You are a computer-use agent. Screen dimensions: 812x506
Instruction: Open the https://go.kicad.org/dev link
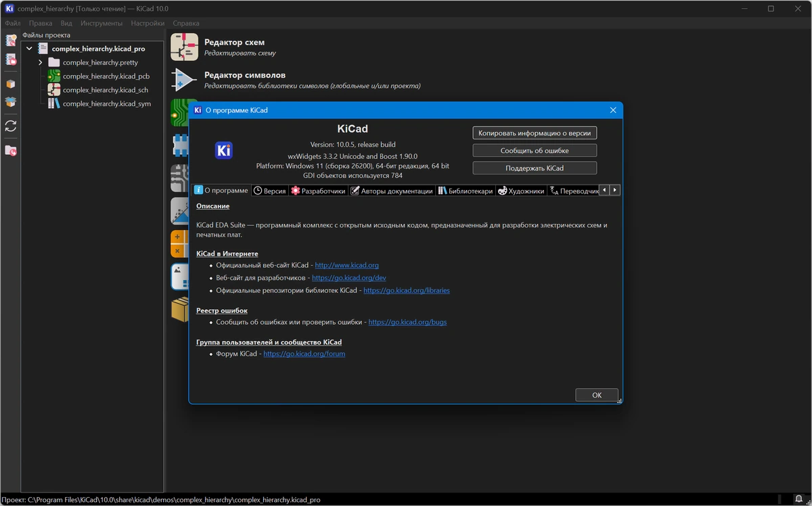pyautogui.click(x=349, y=278)
